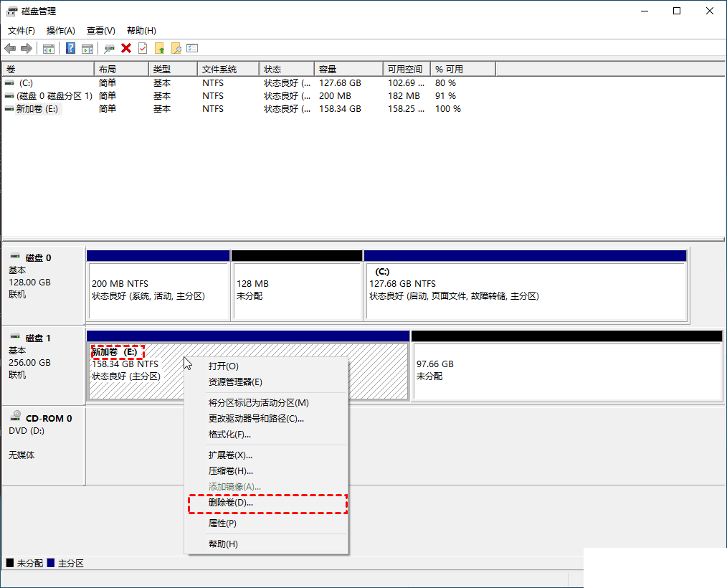Sort by the 布局 column header
727x588 pixels.
(x=121, y=69)
